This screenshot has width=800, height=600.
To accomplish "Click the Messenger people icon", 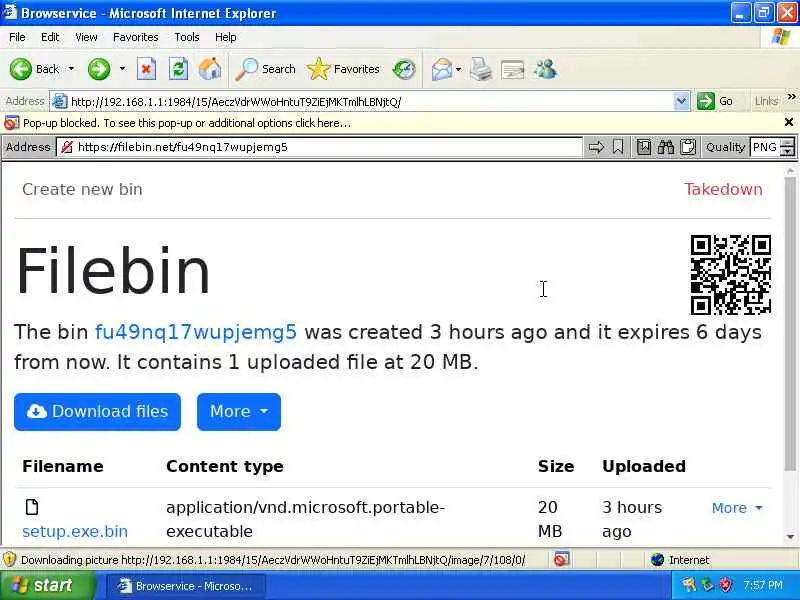I will point(545,69).
